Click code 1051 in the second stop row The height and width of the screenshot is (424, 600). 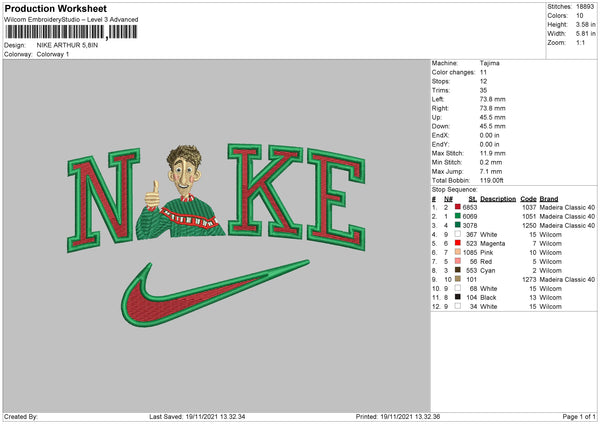tap(529, 217)
